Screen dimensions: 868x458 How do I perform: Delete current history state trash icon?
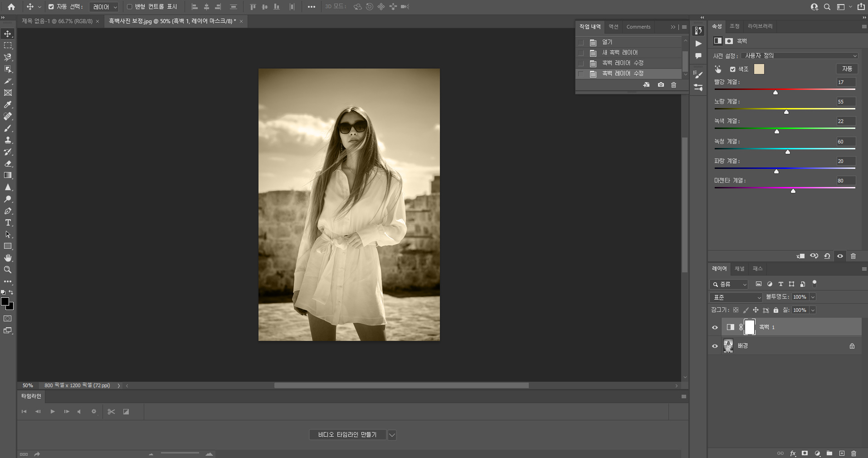(x=674, y=85)
